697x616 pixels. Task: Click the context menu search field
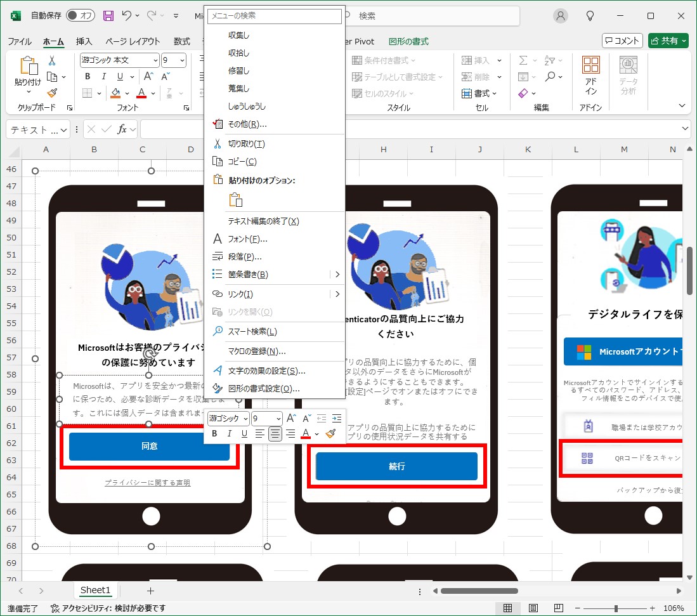click(x=274, y=16)
